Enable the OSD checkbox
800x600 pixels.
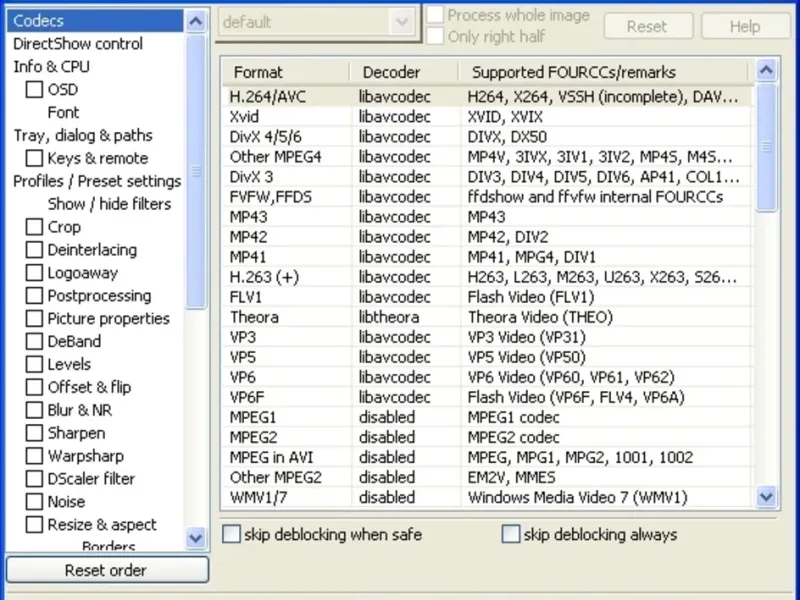pyautogui.click(x=34, y=89)
